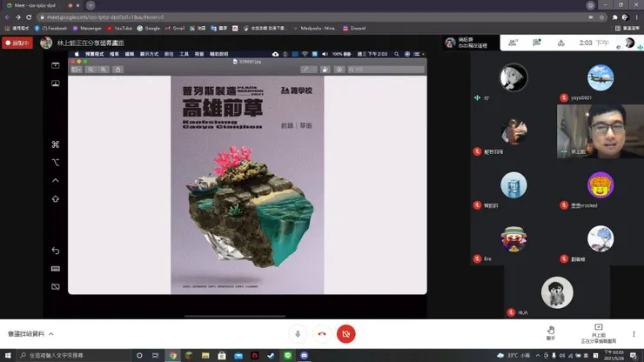
Task: Open the File menu in shared Mac screen
Action: click(x=114, y=54)
